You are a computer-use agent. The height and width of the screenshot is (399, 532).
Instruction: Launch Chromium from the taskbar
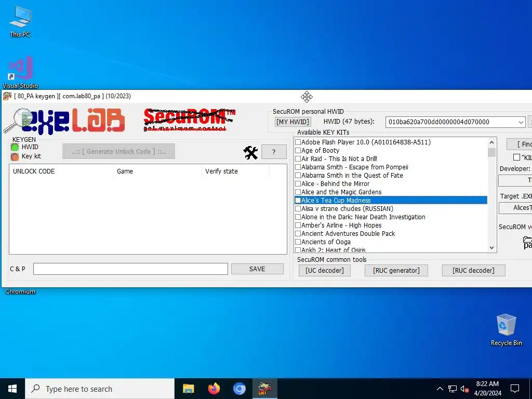click(239, 389)
